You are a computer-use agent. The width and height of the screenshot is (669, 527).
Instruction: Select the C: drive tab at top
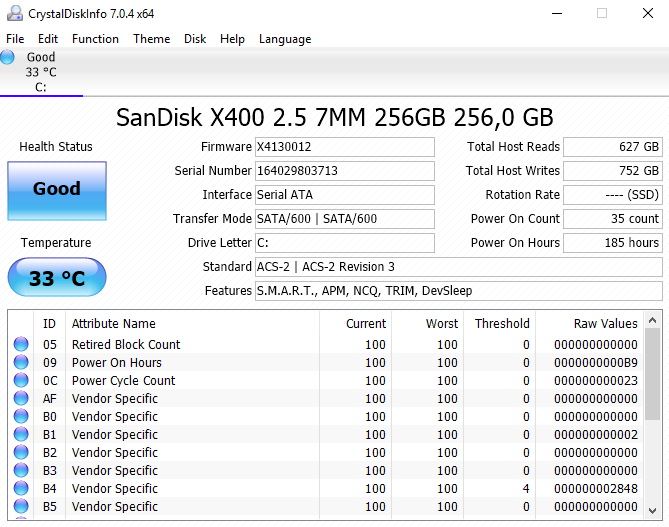[41, 72]
